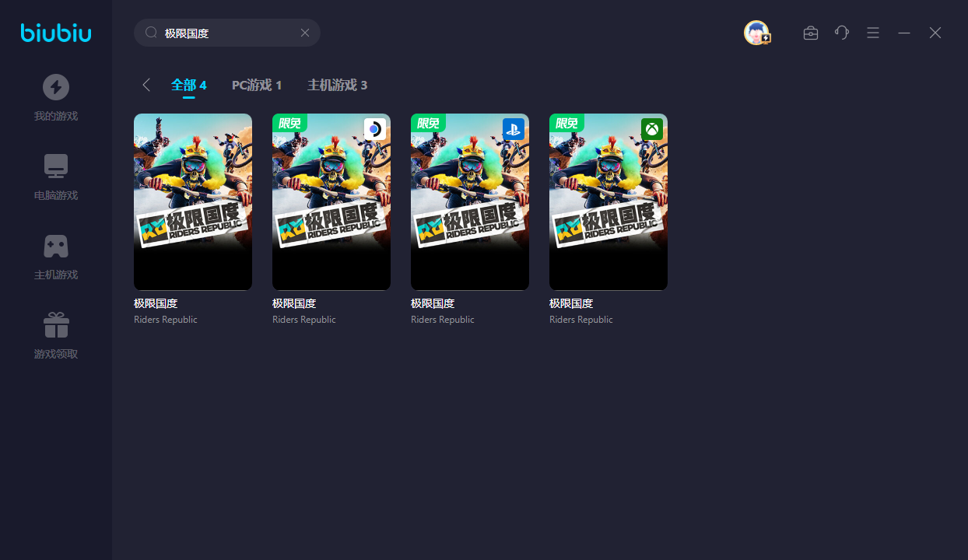Click the search magnifier icon
Viewport: 968px width, 560px height.
click(x=151, y=33)
